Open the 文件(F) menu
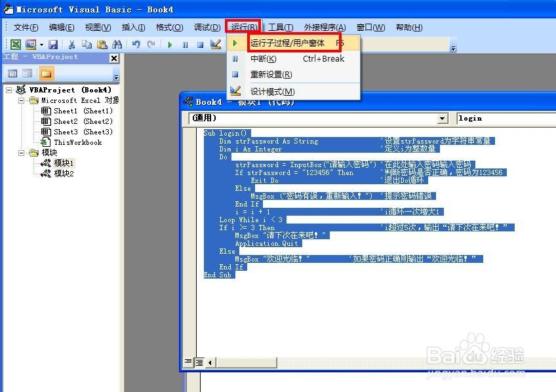The image size is (556, 392). 26,28
